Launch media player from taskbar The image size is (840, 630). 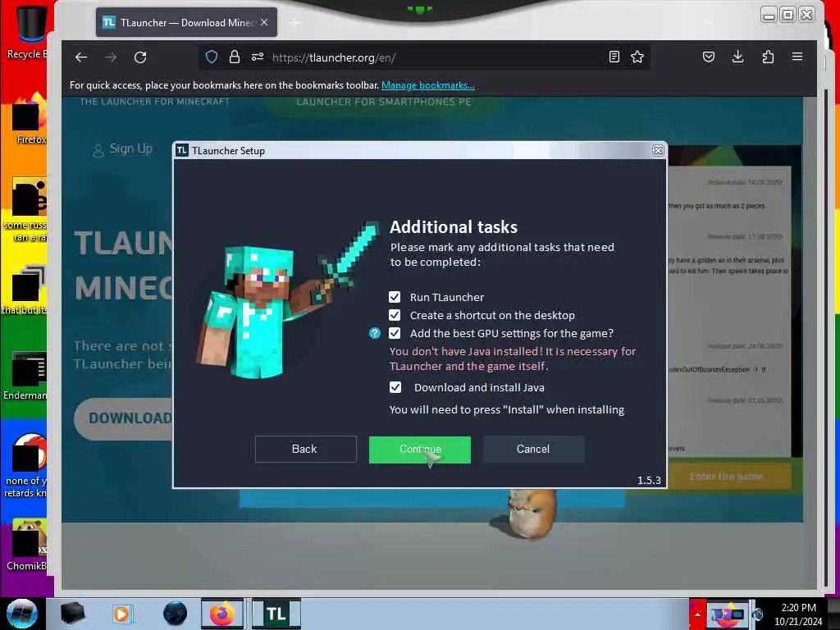[x=121, y=614]
